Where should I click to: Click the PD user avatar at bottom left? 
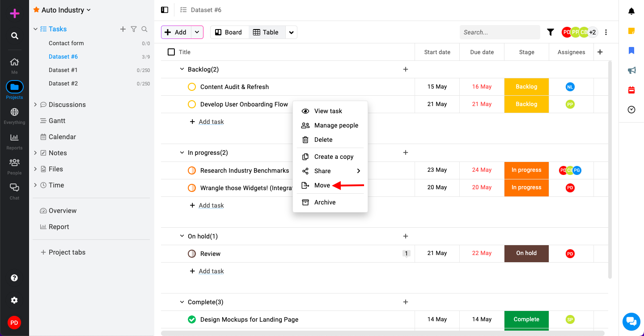coord(14,323)
